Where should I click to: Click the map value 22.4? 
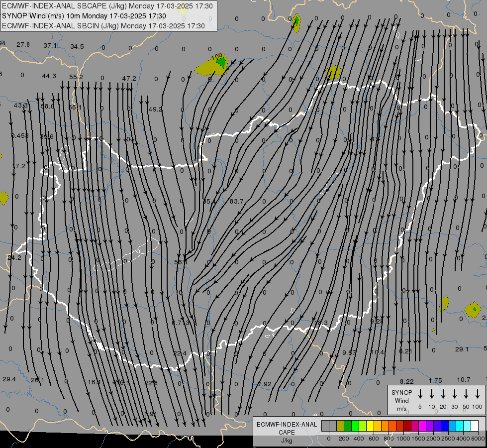click(180, 353)
